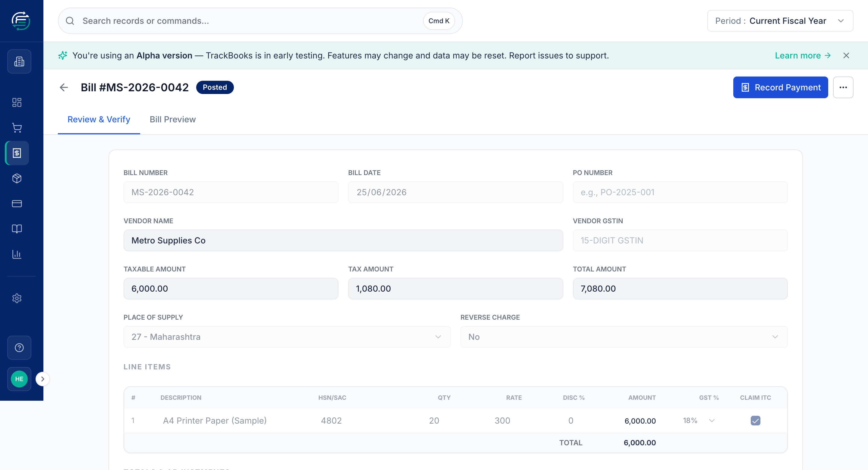This screenshot has width=868, height=470.
Task: Click the Taxable Amount field
Action: pyautogui.click(x=231, y=289)
